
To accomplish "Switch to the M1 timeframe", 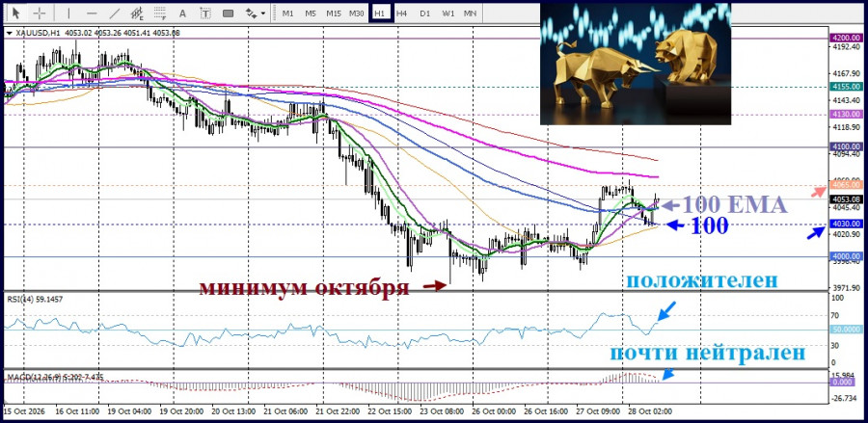I will [287, 13].
